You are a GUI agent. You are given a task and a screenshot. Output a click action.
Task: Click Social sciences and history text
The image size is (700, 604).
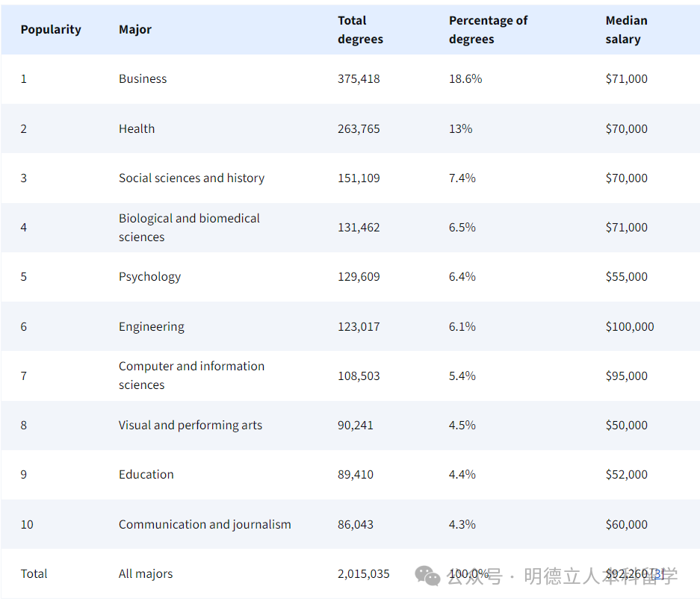pos(191,178)
